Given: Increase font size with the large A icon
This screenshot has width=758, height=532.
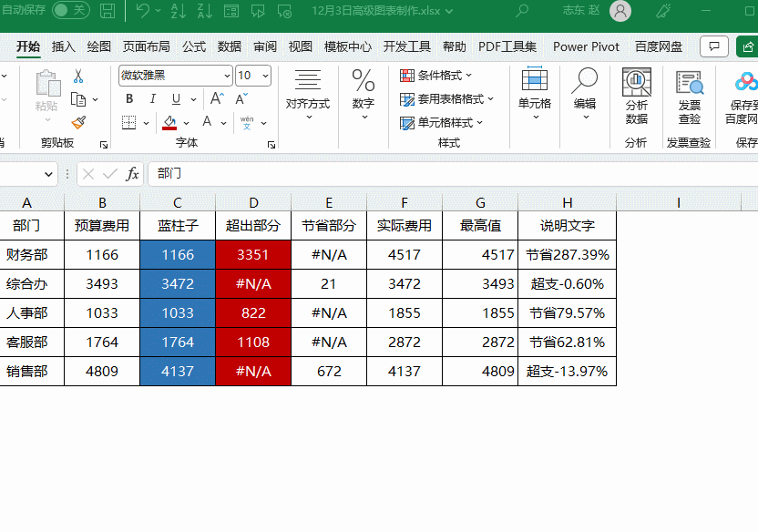Looking at the screenshot, I should point(217,98).
